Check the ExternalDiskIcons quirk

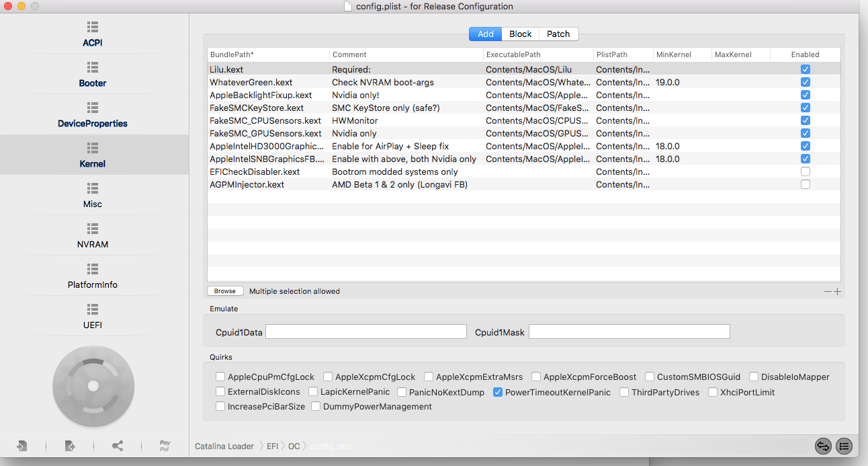220,392
